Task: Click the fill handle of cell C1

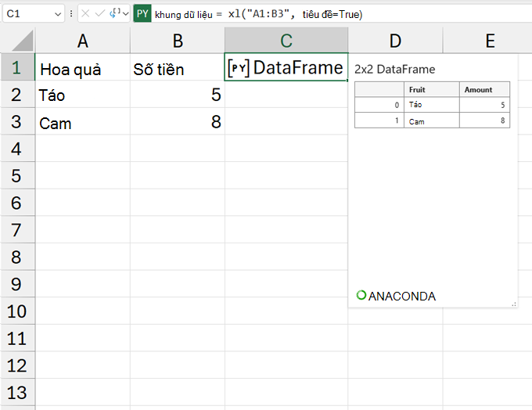Action: point(347,81)
